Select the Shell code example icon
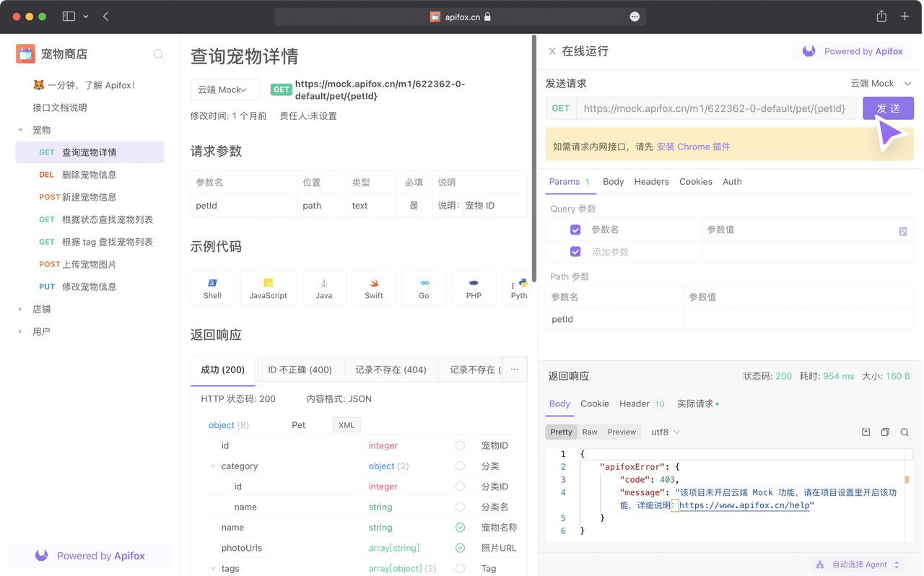The image size is (924, 576). (x=212, y=288)
